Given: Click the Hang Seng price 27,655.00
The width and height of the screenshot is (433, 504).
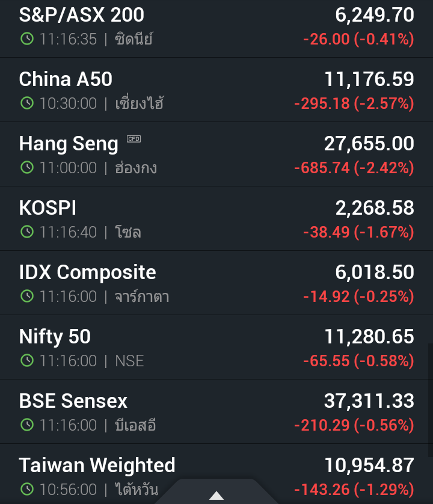Looking at the screenshot, I should (369, 144).
